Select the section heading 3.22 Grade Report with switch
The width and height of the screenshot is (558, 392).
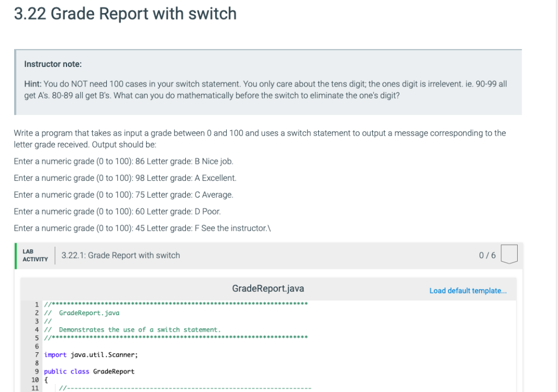[125, 14]
